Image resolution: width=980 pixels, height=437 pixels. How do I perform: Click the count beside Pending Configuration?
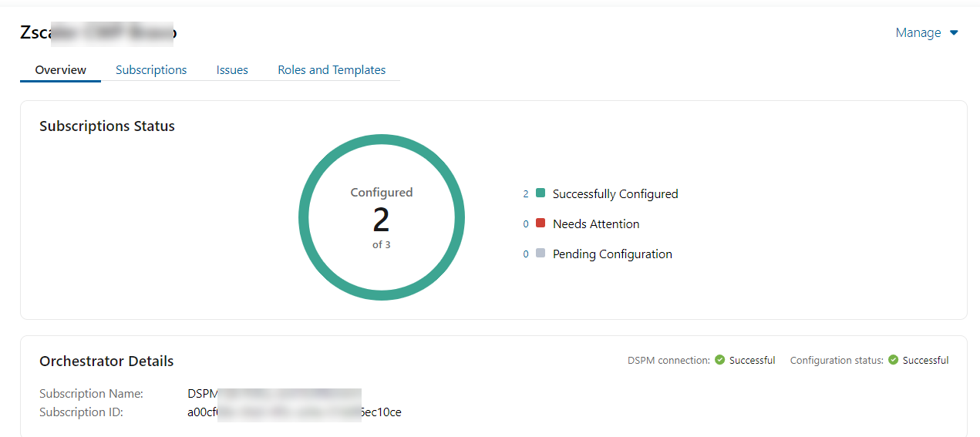526,254
